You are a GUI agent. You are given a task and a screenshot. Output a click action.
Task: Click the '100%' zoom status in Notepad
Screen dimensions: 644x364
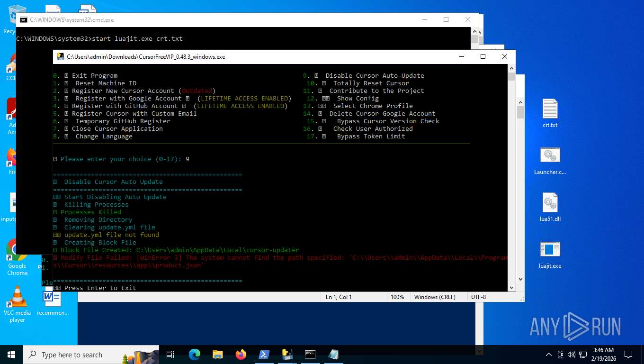click(x=397, y=297)
